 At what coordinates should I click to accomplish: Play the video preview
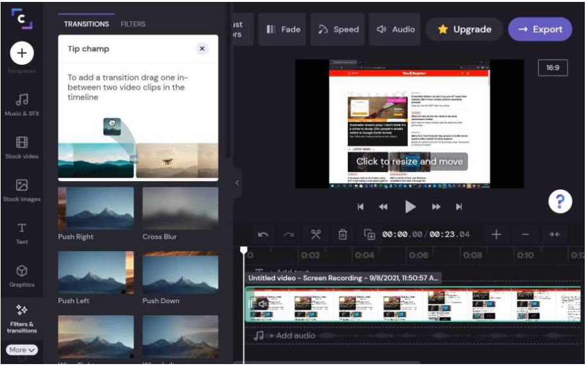(410, 207)
